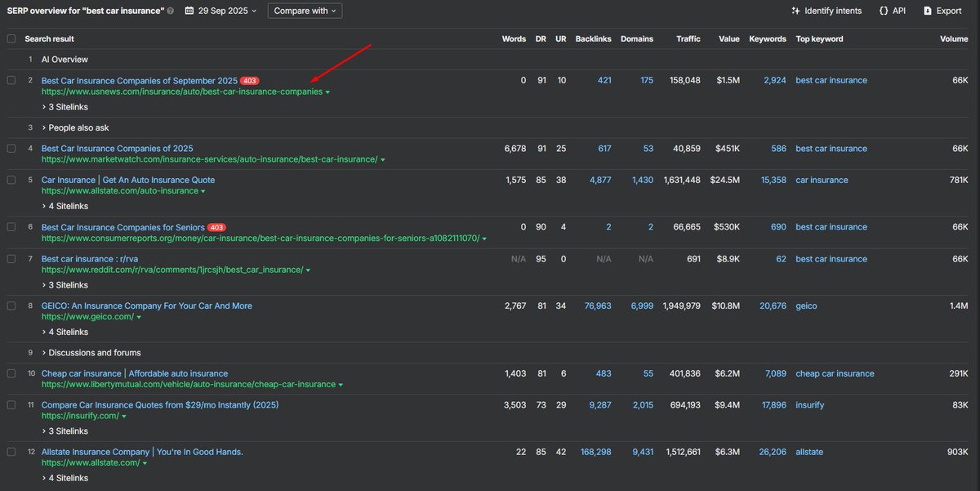
Task: Click the Export button
Action: [942, 11]
